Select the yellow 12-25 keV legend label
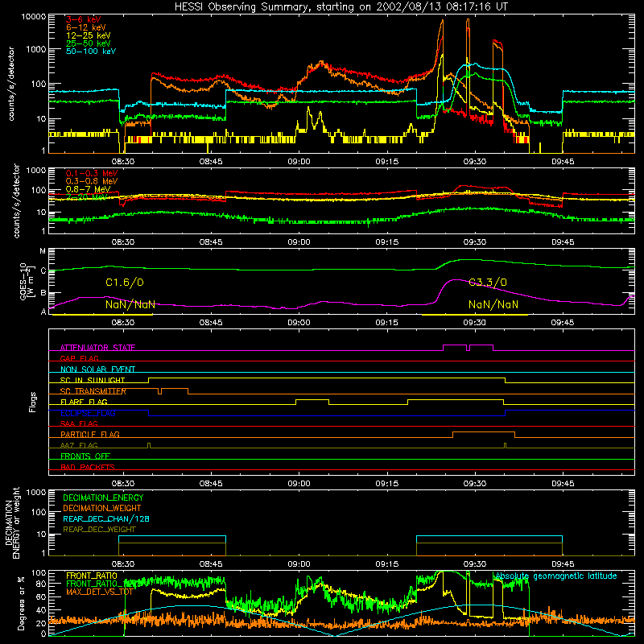 pos(88,35)
